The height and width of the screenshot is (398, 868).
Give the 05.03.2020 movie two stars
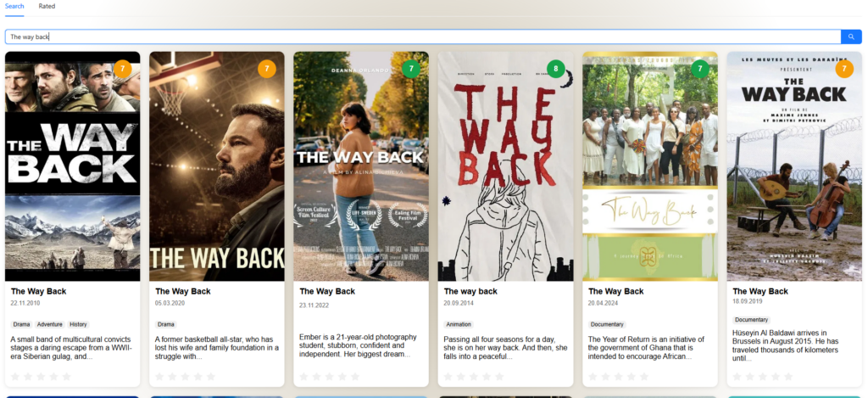(x=172, y=377)
